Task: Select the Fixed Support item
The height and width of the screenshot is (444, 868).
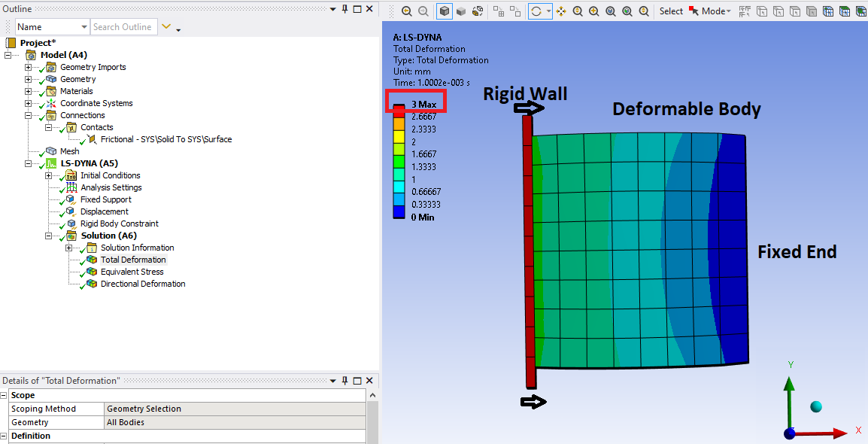Action: (x=106, y=199)
